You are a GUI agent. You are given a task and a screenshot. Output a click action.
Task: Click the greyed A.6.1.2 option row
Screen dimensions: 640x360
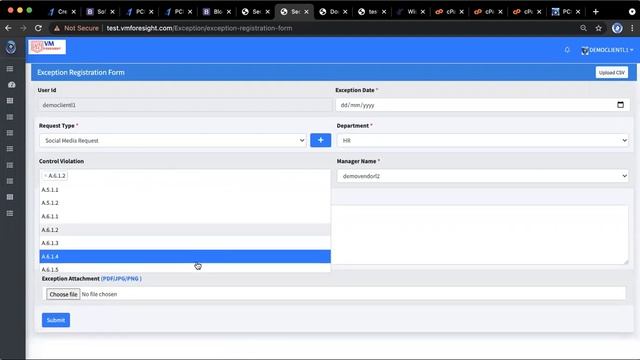185,230
